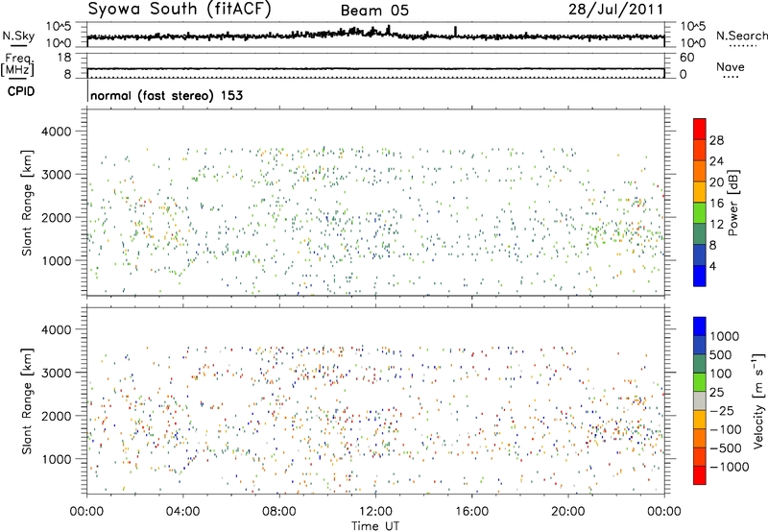Click 'normal (fast stereo) 153' text
Image resolution: width=768 pixels, height=532 pixels.
(x=166, y=96)
